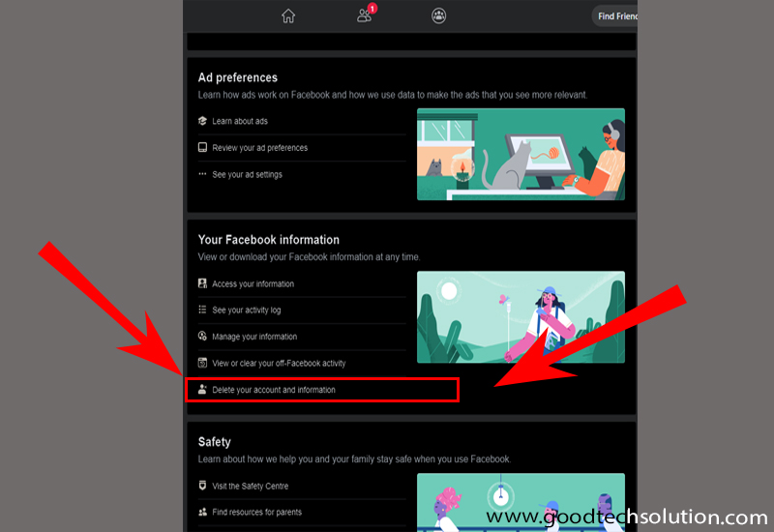Screen dimensions: 774x532
Task: Open Find resources for parents
Action: coord(256,513)
